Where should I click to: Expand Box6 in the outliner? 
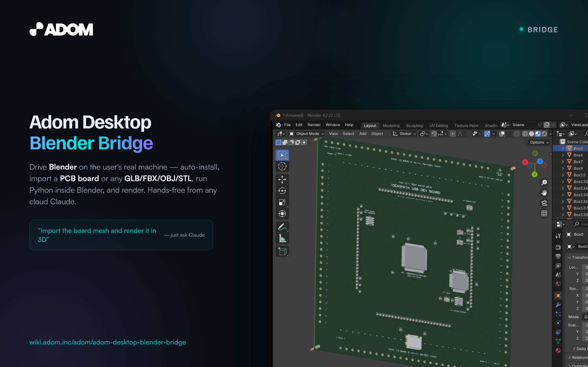pyautogui.click(x=563, y=155)
